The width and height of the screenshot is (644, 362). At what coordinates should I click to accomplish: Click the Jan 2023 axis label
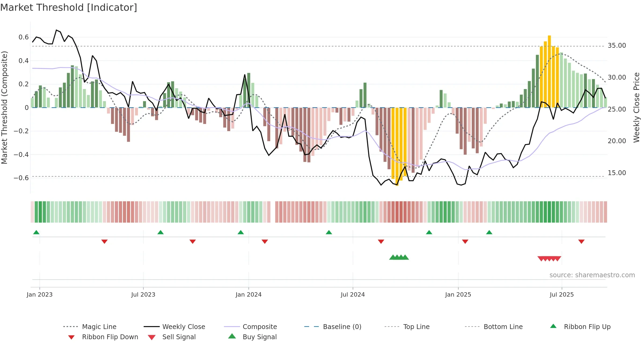point(40,294)
